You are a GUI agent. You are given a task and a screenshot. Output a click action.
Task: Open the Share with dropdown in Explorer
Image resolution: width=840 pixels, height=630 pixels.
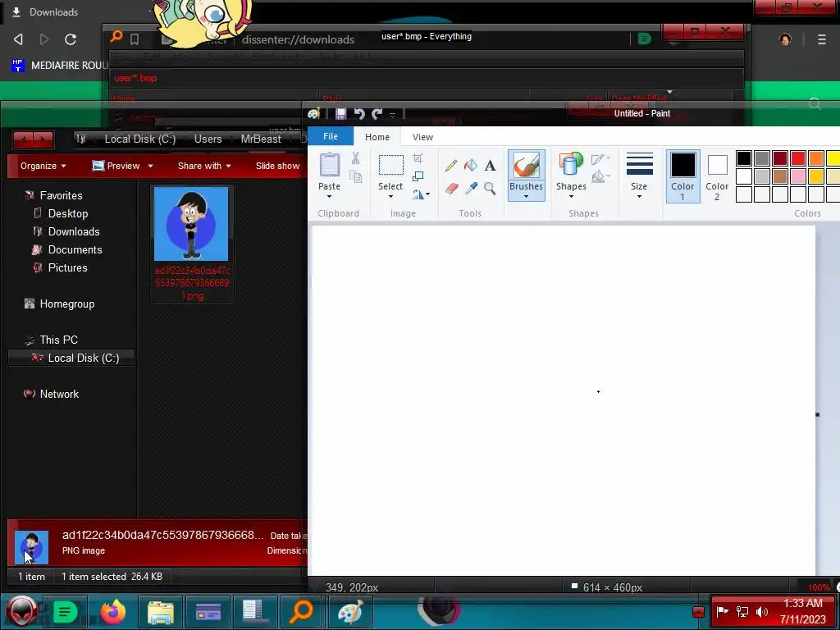coord(204,166)
